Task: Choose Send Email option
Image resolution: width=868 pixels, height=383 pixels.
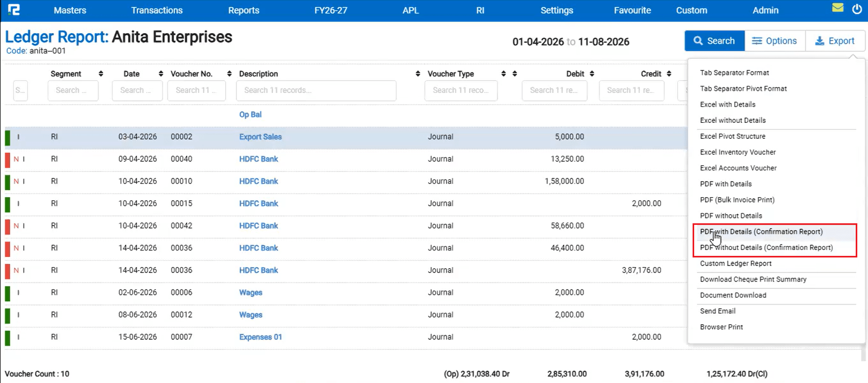Action: pos(718,311)
